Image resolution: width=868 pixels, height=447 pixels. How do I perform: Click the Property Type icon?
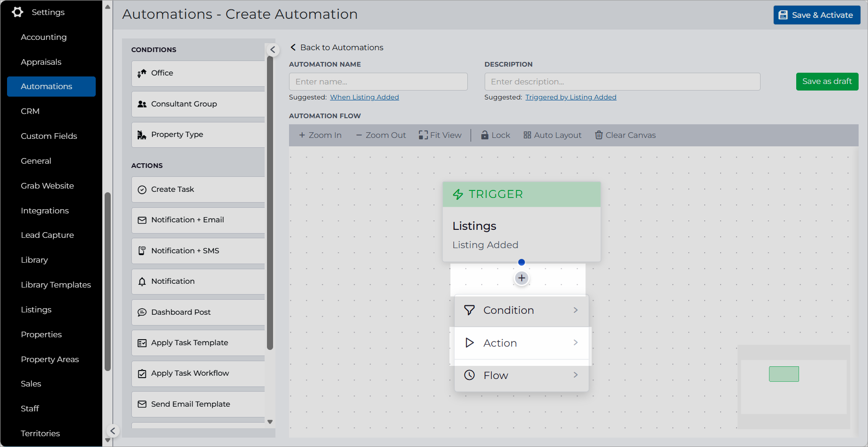[142, 135]
